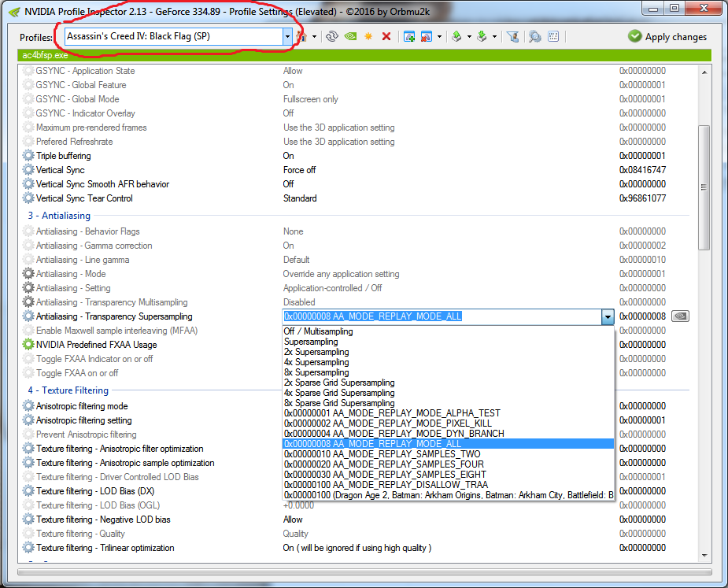Image resolution: width=728 pixels, height=588 pixels.
Task: Click the import profile icon
Action: point(482,36)
